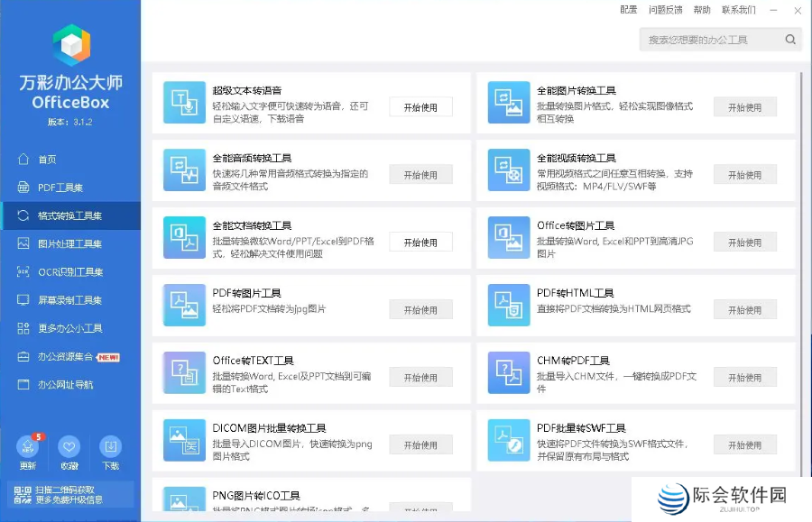Click the 全能图片转换工具 icon
812x522 pixels.
(x=509, y=102)
